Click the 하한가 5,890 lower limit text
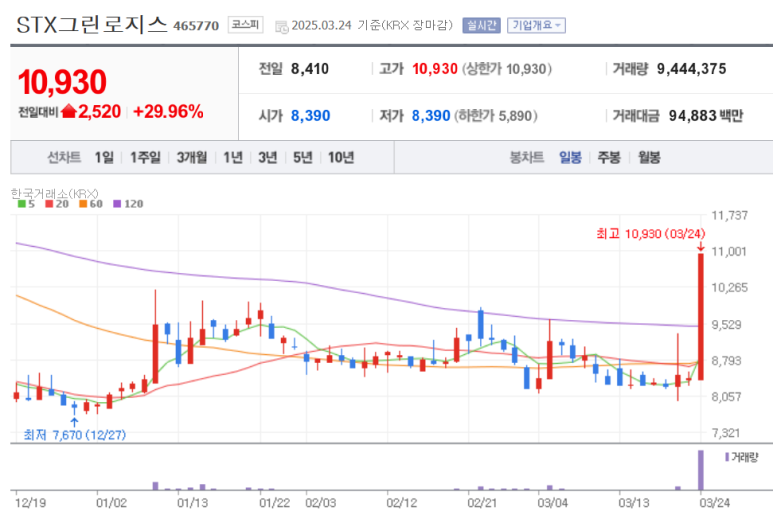The height and width of the screenshot is (523, 773). (x=496, y=115)
